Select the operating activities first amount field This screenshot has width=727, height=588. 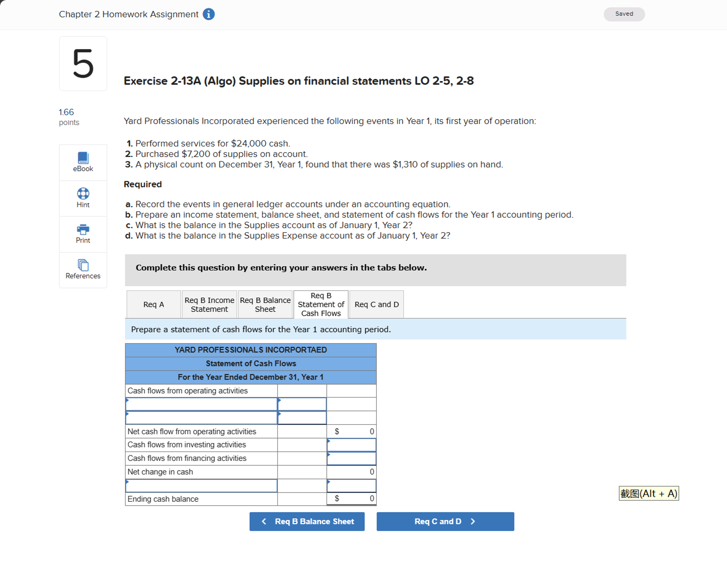pos(302,404)
